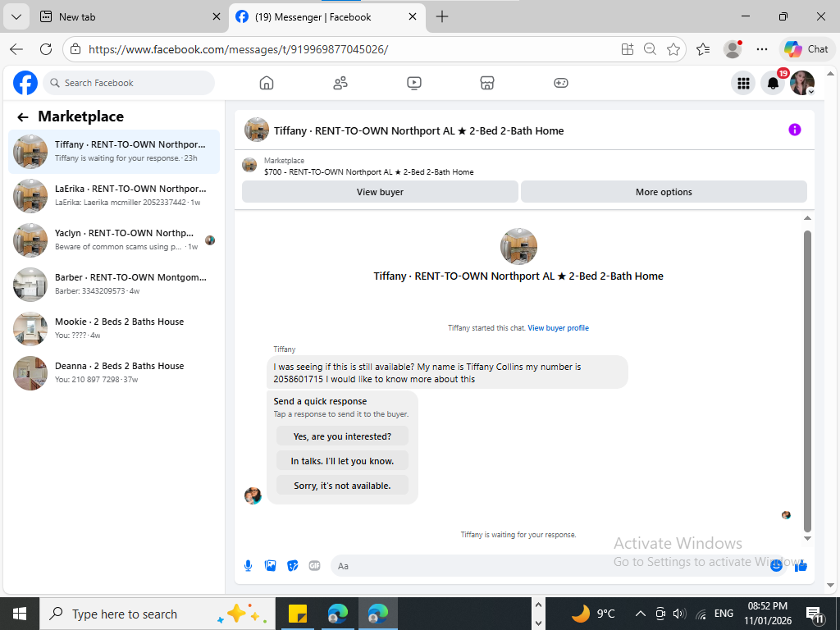
Task: Open conversation information purple icon
Action: [x=794, y=130]
